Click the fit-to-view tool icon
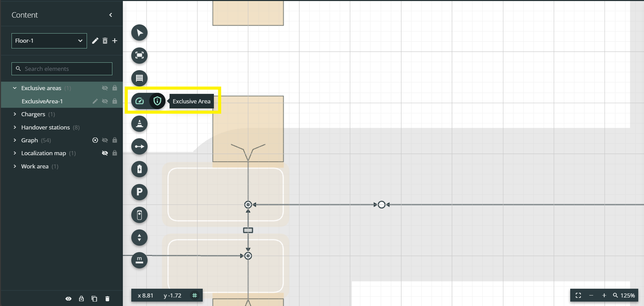The height and width of the screenshot is (306, 644). coord(139,56)
